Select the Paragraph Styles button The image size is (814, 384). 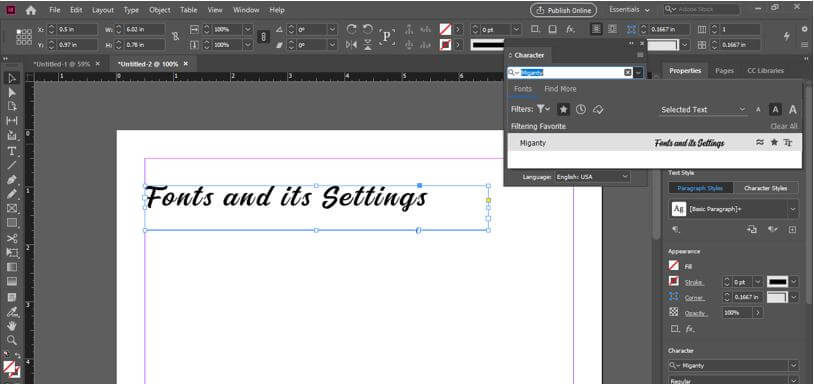coord(700,188)
